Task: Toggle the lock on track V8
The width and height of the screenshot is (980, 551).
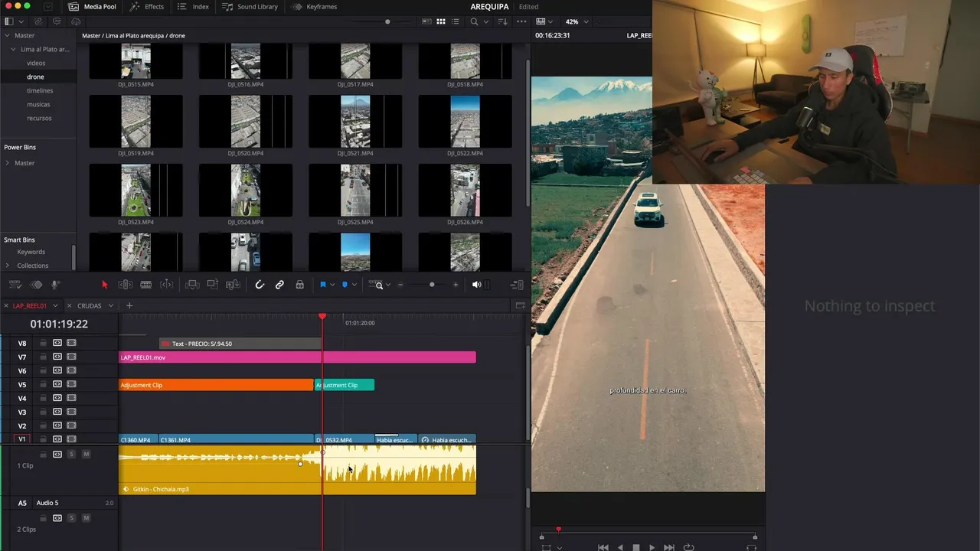Action: [x=43, y=344]
